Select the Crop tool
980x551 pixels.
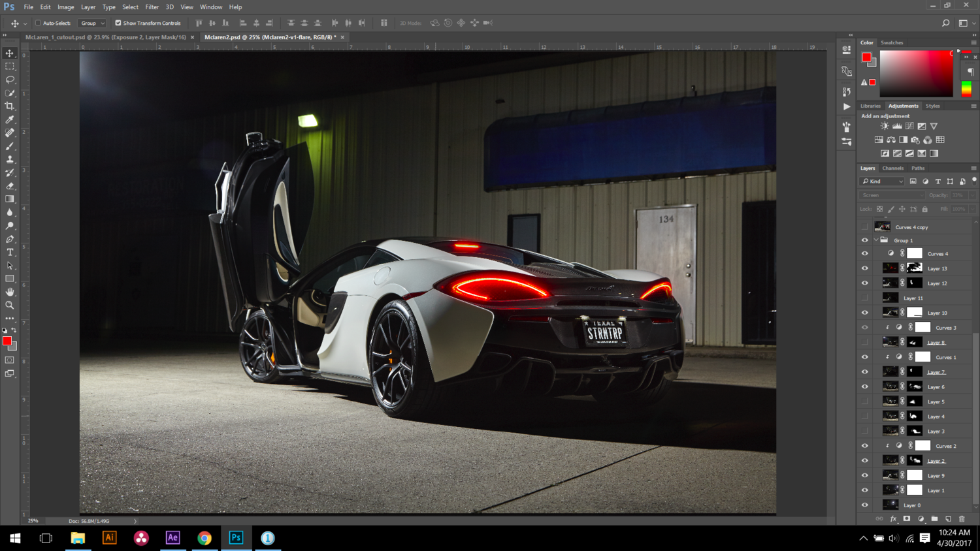pyautogui.click(x=10, y=106)
